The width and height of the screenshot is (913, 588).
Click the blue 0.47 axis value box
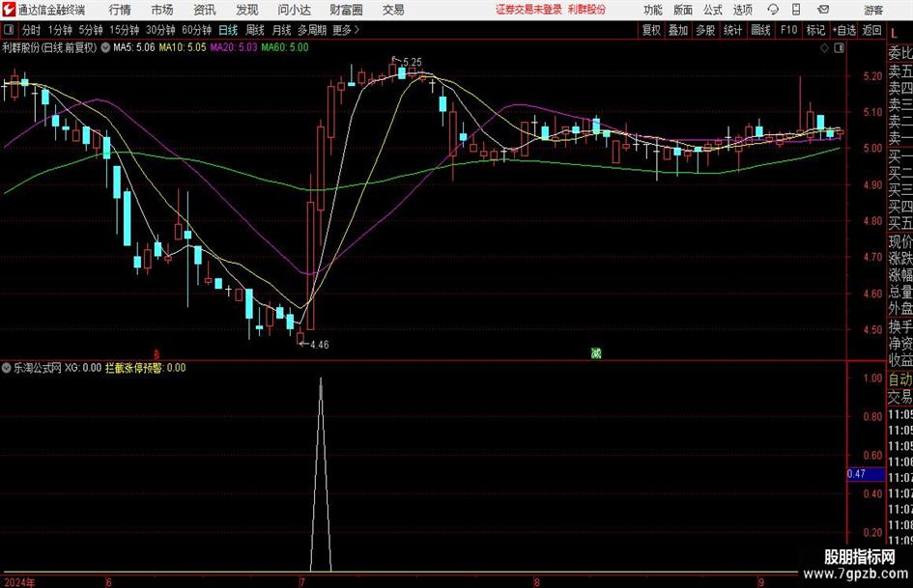tap(866, 474)
